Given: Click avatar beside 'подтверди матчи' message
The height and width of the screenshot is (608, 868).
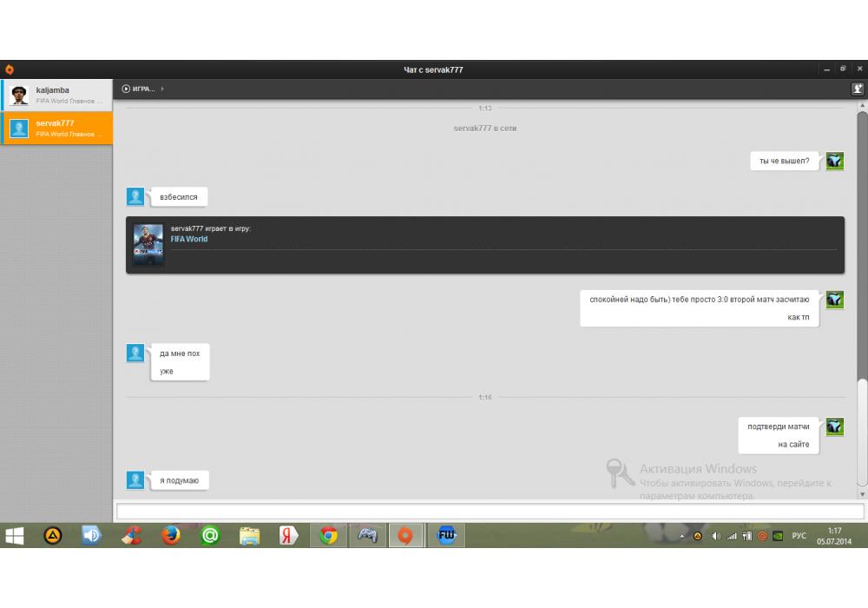Looking at the screenshot, I should coord(835,427).
